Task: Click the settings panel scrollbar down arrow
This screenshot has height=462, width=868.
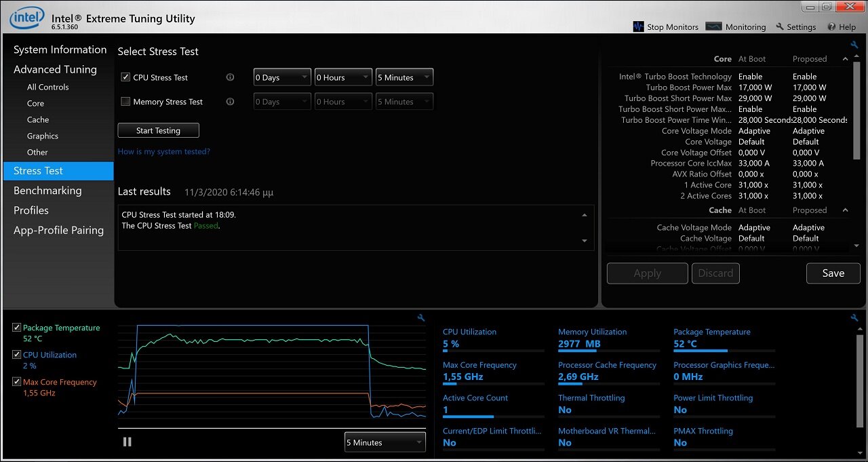Action: [856, 246]
